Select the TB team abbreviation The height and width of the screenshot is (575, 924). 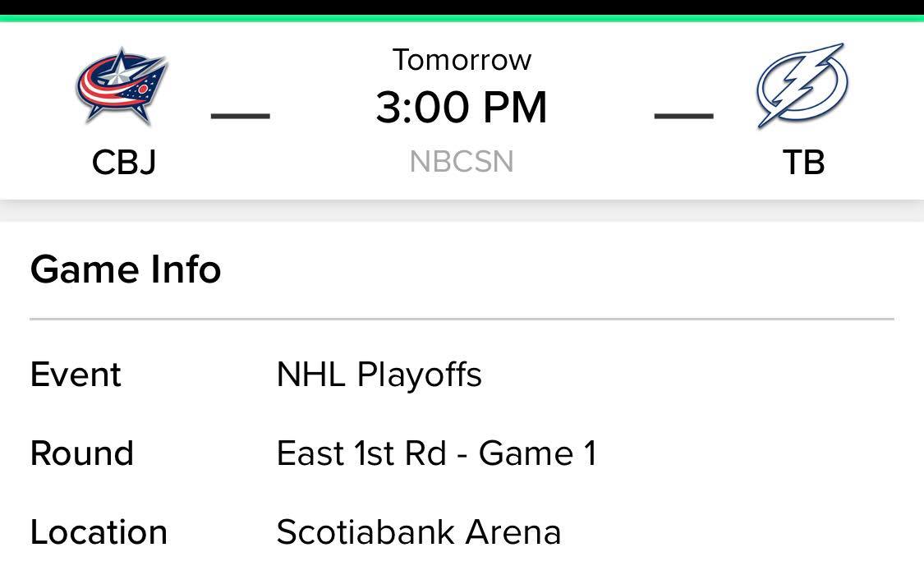tap(803, 162)
